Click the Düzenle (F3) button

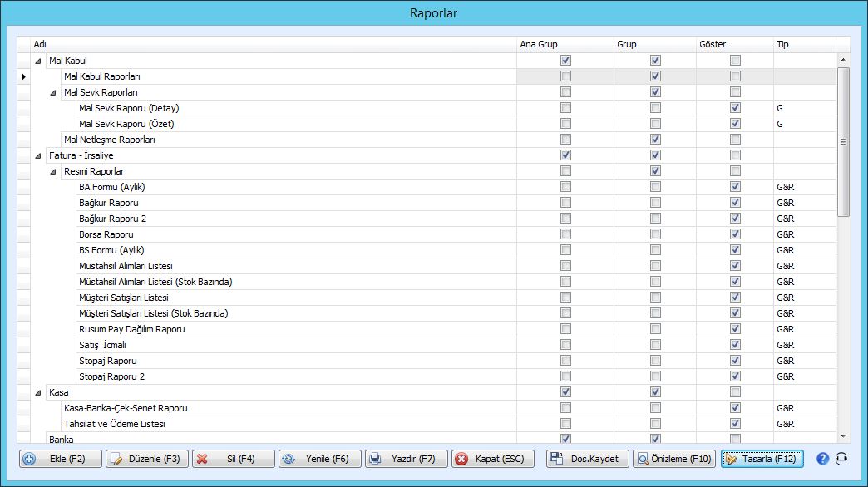click(147, 459)
